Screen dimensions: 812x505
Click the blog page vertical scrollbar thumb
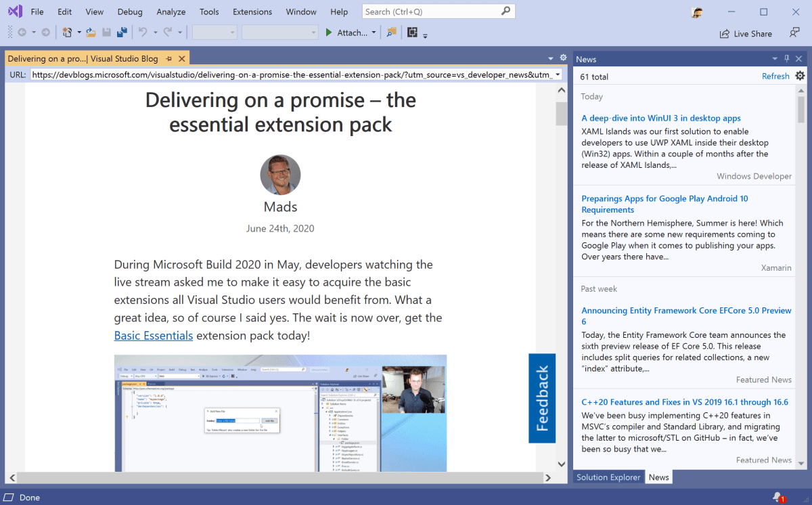[x=561, y=114]
